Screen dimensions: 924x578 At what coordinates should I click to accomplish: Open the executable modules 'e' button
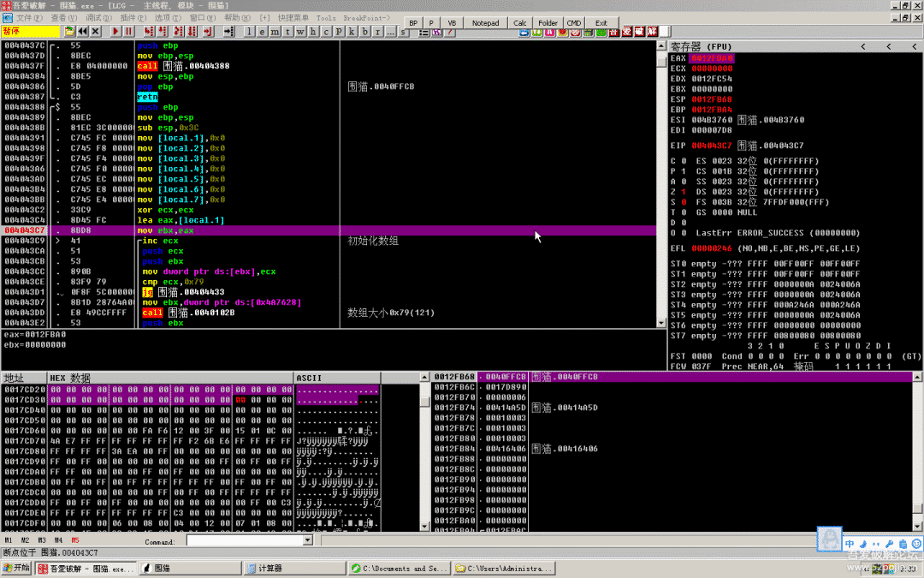coord(263,32)
